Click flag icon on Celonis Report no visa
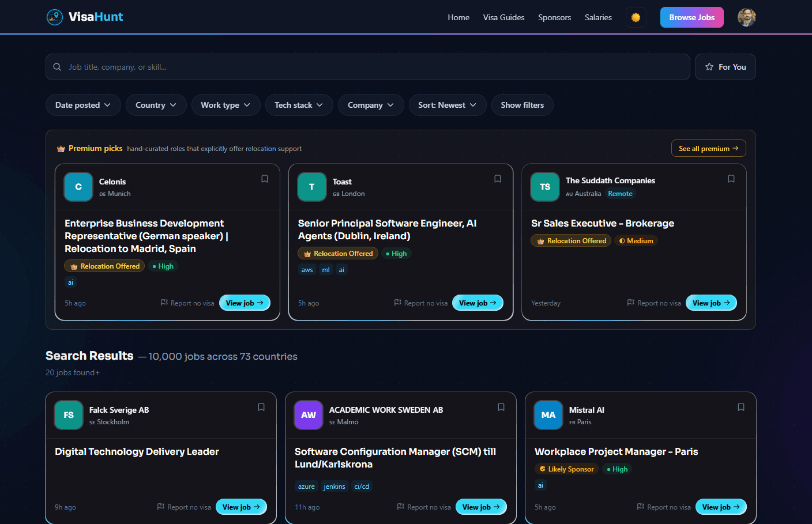Screen dimensions: 812x524 164,303
